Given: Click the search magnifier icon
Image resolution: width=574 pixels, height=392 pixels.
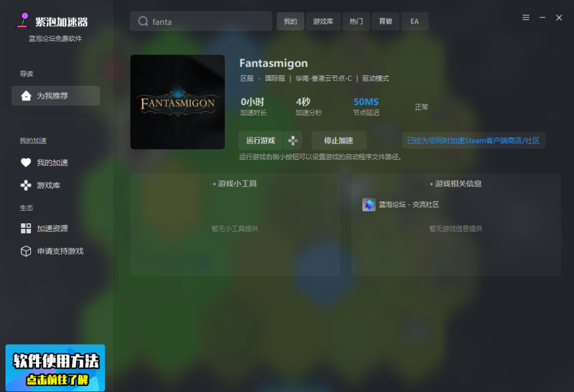Looking at the screenshot, I should pos(143,21).
